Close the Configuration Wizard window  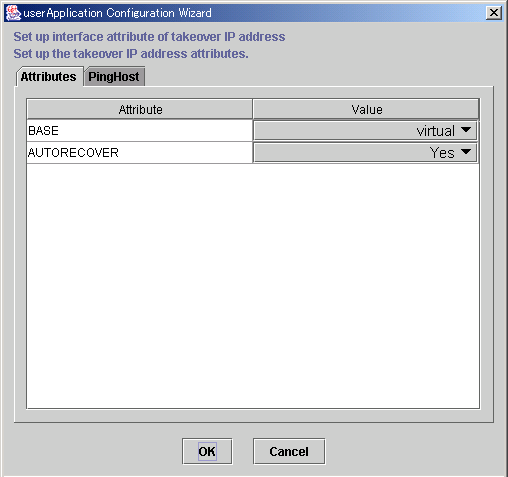494,13
